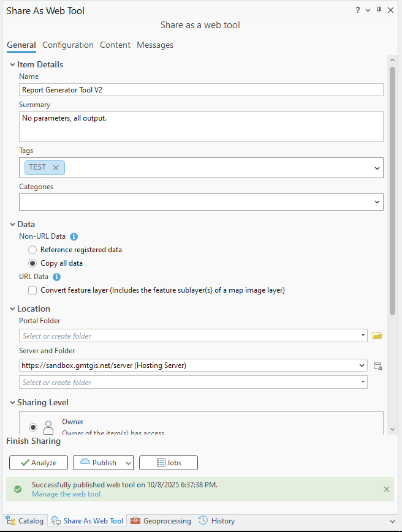Open server URL dropdown
Screen dimensions: 402x532
click(x=362, y=365)
